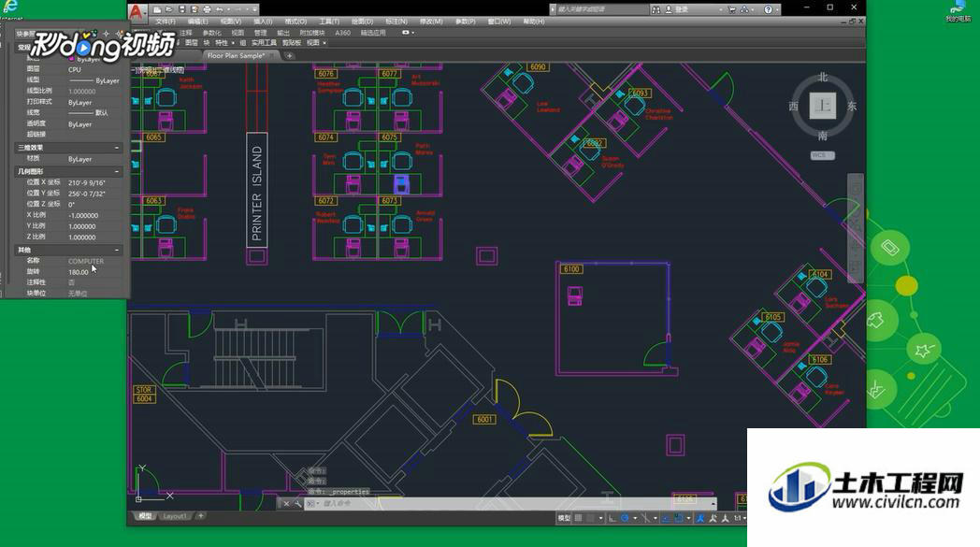Click the WCS dropdown under ViewCube
Viewport: 980px width, 547px height.
[x=823, y=155]
